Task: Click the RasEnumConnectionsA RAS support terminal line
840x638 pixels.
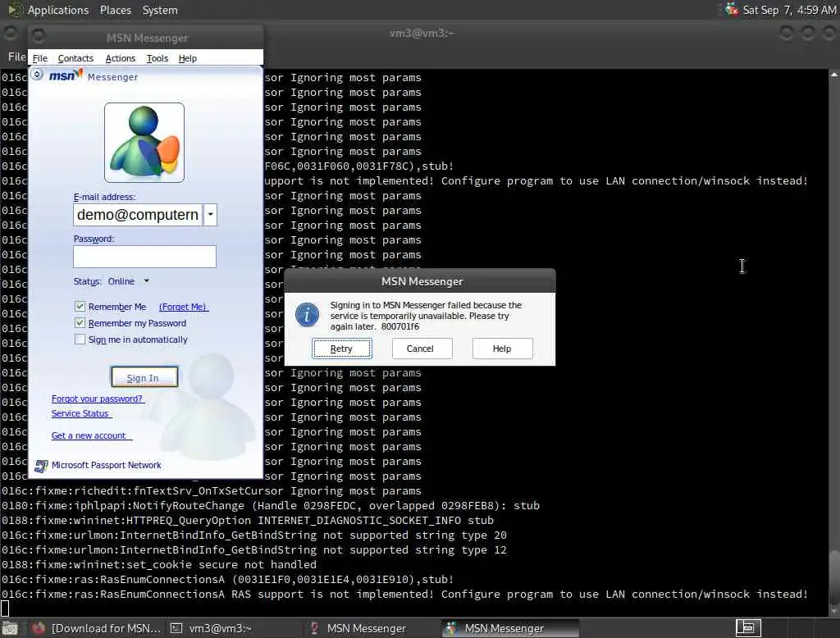Action: (404, 594)
